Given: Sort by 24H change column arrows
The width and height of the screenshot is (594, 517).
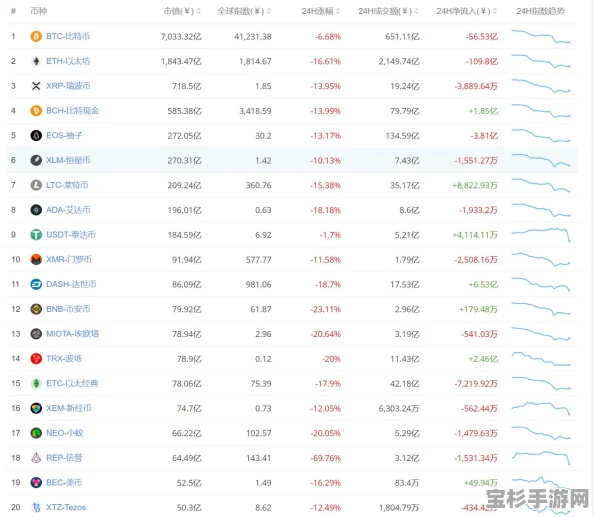Looking at the screenshot, I should click(338, 11).
